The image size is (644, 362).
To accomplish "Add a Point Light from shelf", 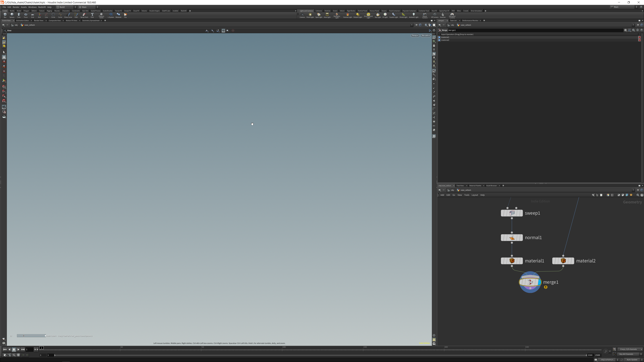I will point(310,15).
